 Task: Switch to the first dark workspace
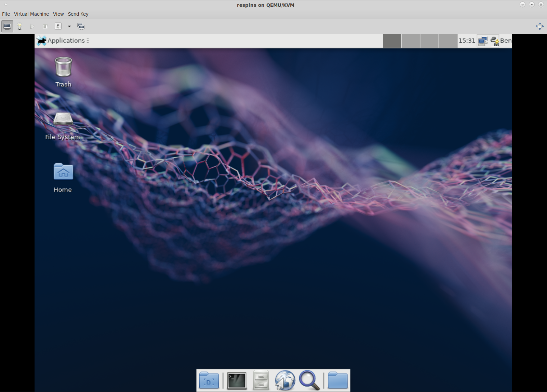[392, 41]
